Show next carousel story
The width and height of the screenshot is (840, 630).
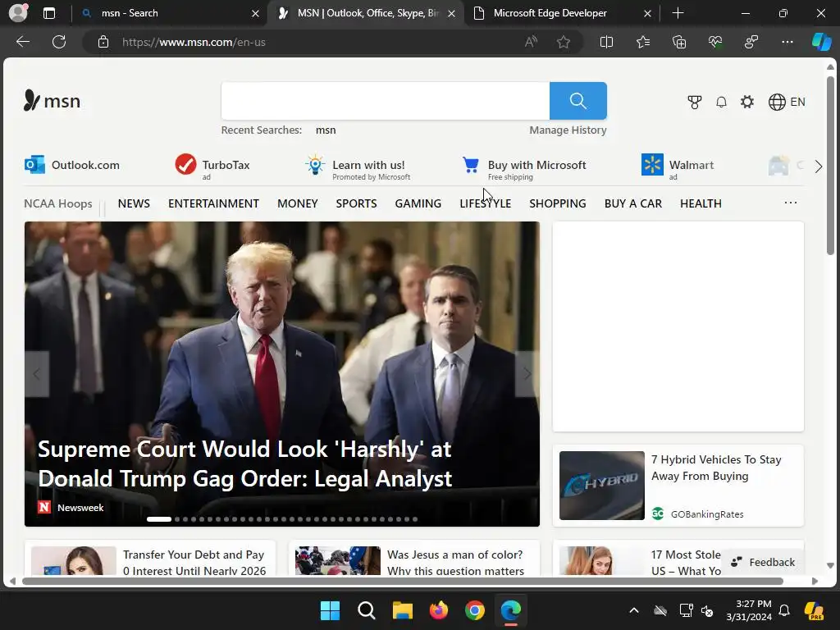(527, 374)
